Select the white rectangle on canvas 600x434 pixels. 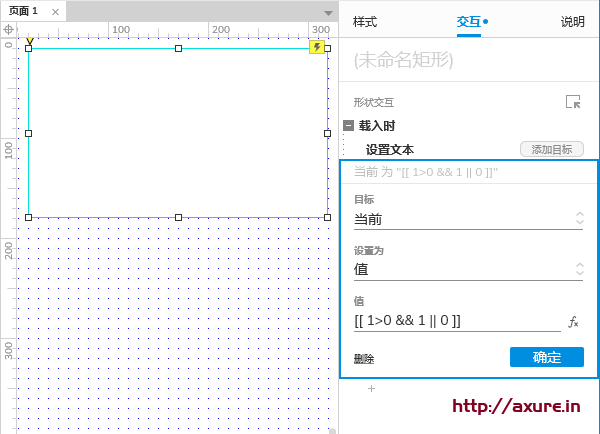pyautogui.click(x=178, y=133)
